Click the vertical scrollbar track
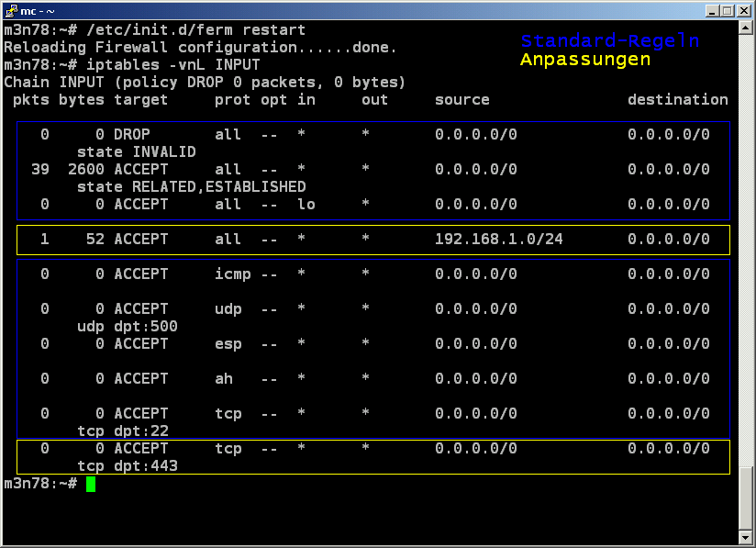The image size is (756, 548). click(x=746, y=275)
